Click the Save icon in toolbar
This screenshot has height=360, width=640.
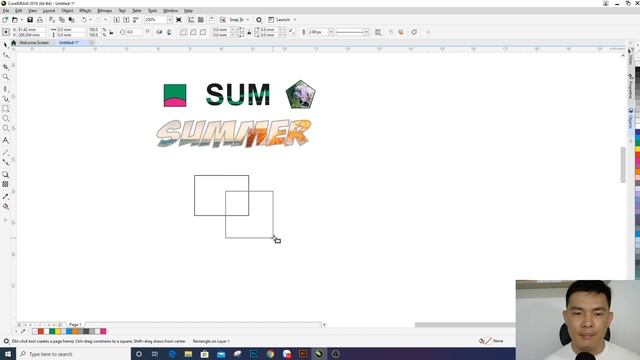point(30,20)
